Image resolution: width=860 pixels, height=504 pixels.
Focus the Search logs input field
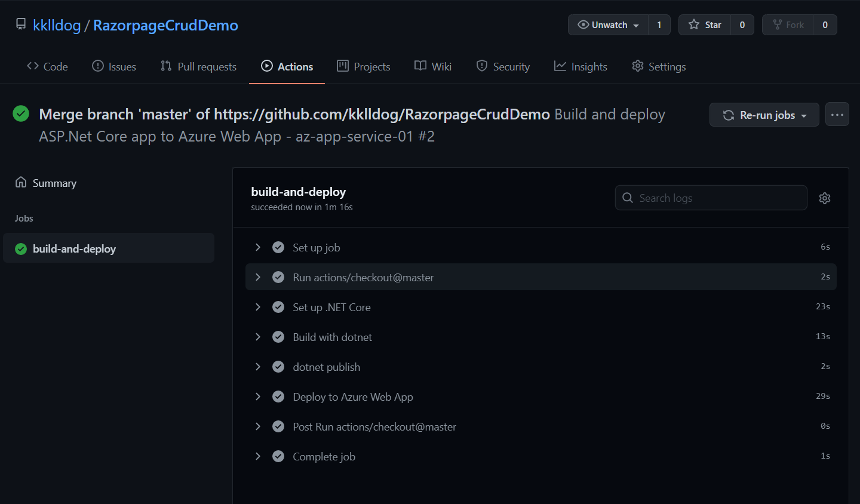711,198
